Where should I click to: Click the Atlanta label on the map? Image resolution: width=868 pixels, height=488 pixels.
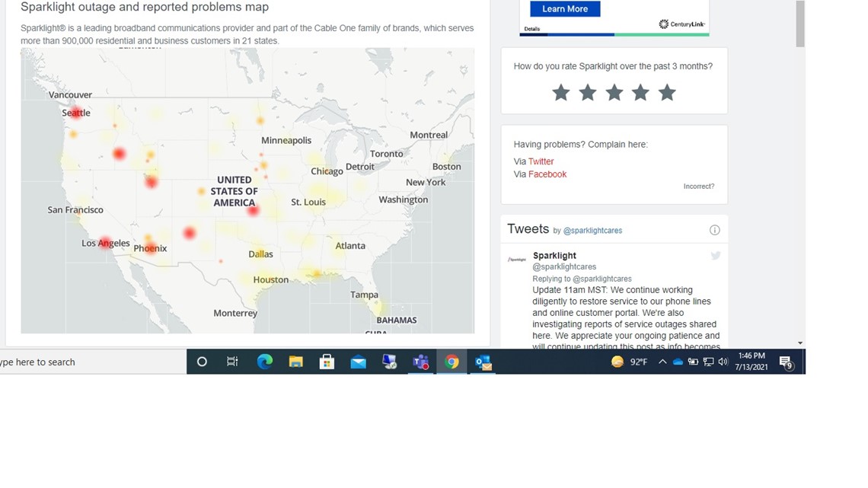pos(350,246)
